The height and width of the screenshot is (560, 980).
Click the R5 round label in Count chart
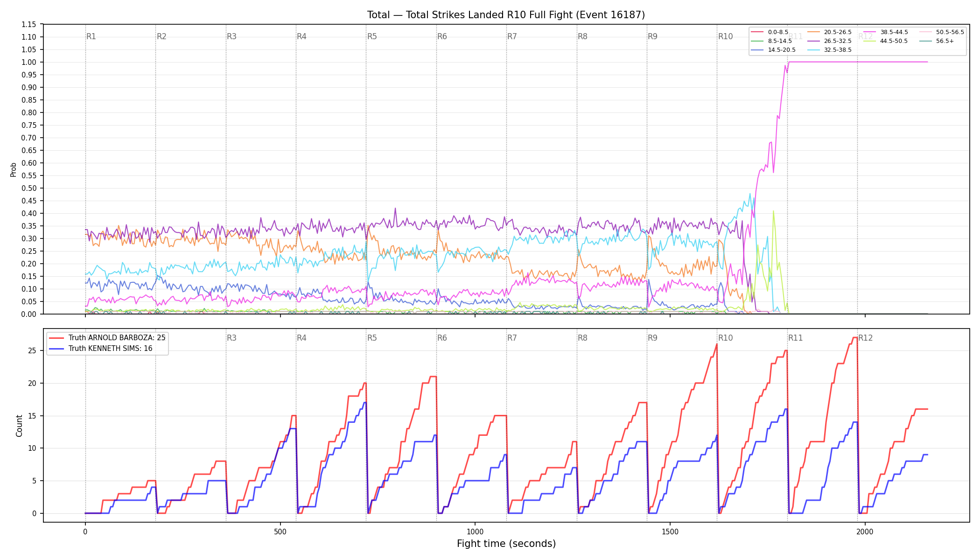pos(372,338)
